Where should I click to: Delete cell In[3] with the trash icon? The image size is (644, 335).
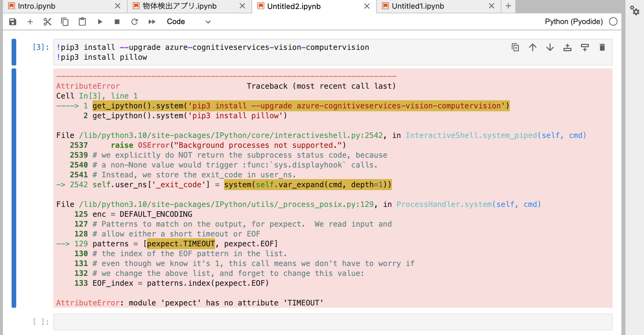[x=602, y=47]
